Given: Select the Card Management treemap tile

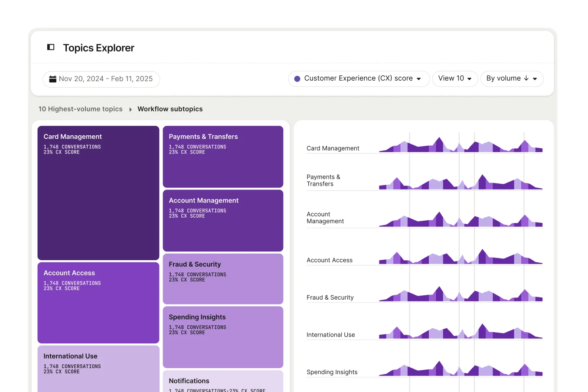Looking at the screenshot, I should pos(98,193).
